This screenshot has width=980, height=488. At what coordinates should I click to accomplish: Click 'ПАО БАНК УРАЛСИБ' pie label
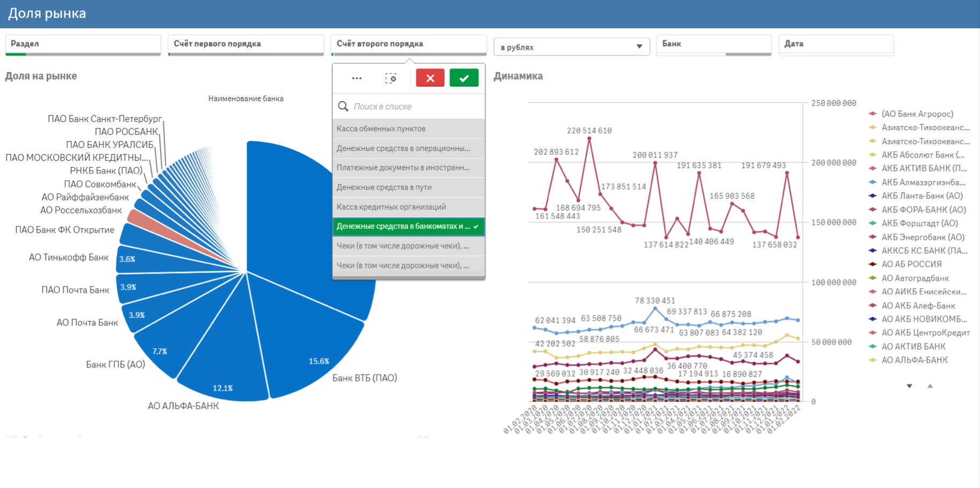tap(110, 145)
